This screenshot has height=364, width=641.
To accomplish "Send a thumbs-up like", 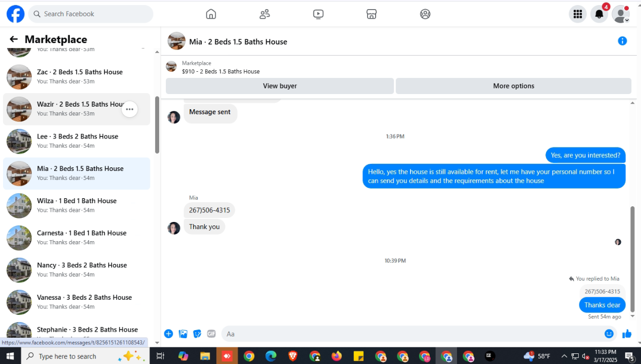I will 627,334.
